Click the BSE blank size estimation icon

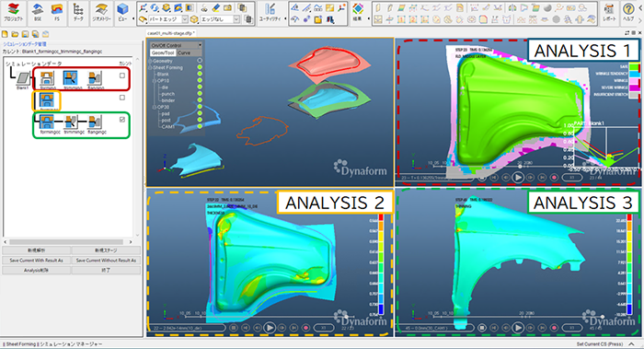[38, 12]
